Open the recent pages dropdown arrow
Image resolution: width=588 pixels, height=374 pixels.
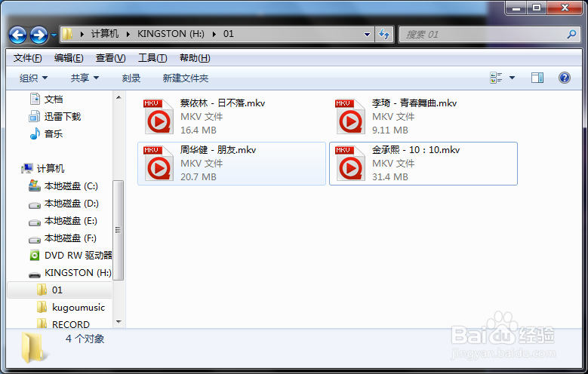[54, 35]
